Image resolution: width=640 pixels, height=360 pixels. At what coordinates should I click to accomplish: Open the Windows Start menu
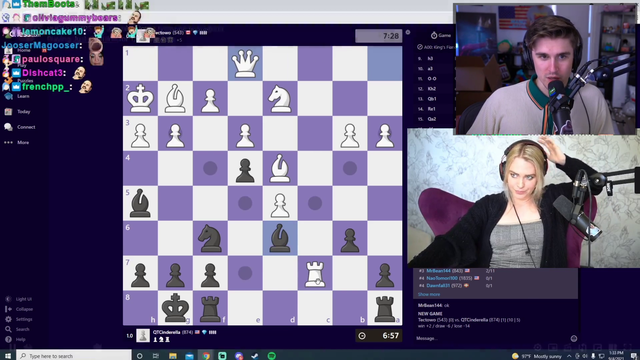pyautogui.click(x=8, y=356)
